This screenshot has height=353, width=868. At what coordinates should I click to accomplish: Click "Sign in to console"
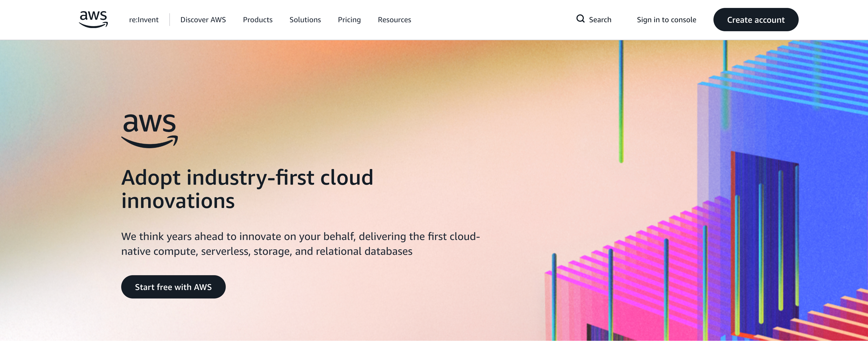tap(666, 20)
